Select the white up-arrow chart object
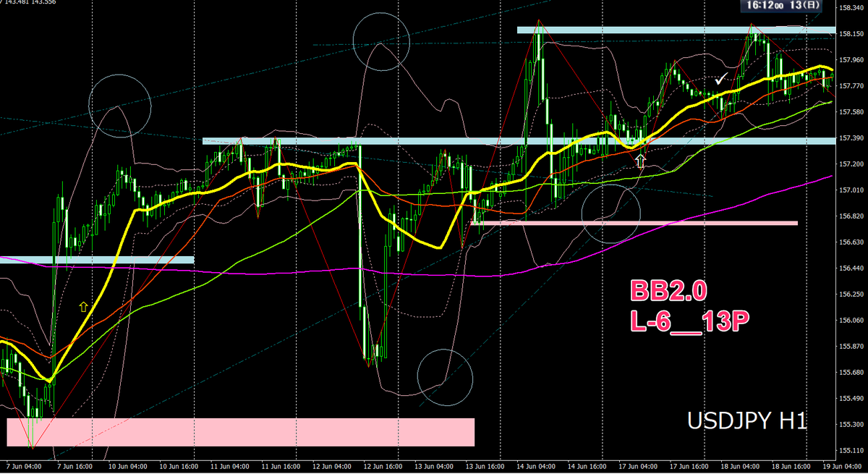 (640, 161)
